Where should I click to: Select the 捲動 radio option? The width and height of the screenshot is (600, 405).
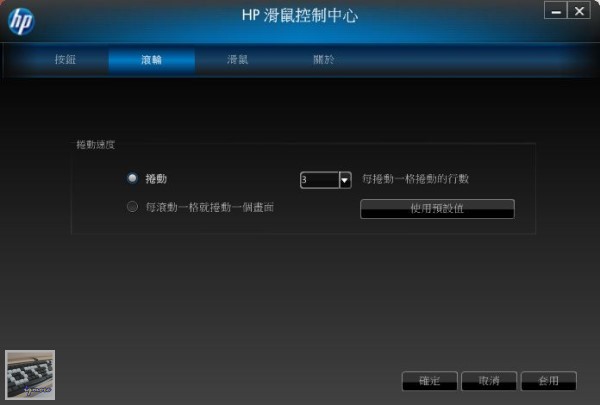pyautogui.click(x=132, y=178)
